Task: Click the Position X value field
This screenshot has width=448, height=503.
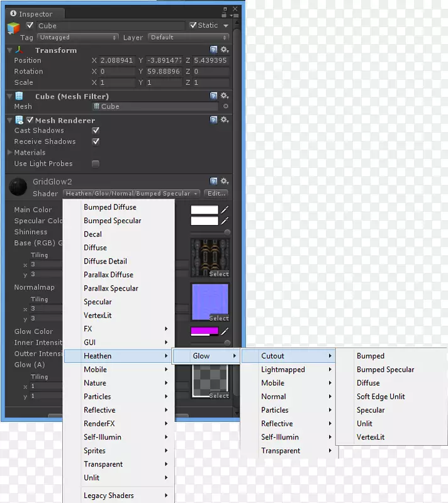Action: [116, 61]
